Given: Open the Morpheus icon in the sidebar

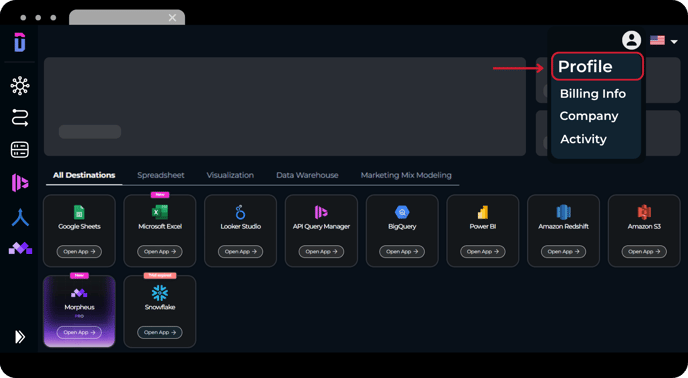Looking at the screenshot, I should coord(20,248).
